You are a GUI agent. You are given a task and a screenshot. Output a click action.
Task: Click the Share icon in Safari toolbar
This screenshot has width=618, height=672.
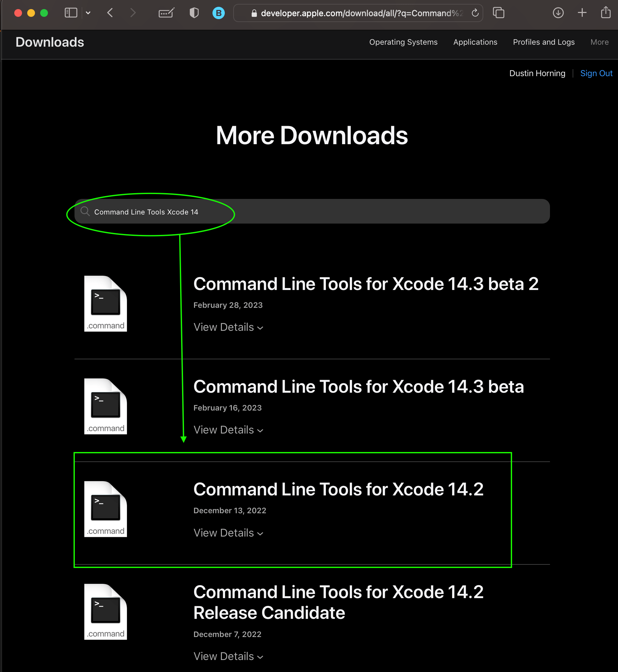tap(606, 13)
